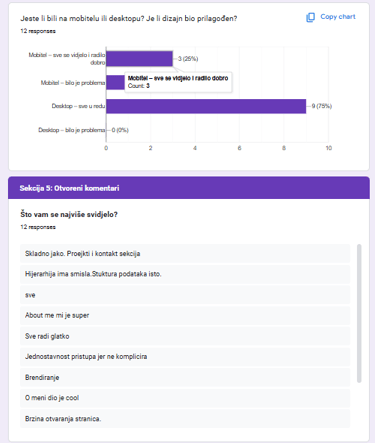
Task: Select the Desktop – sve u redu bar
Action: [206, 106]
